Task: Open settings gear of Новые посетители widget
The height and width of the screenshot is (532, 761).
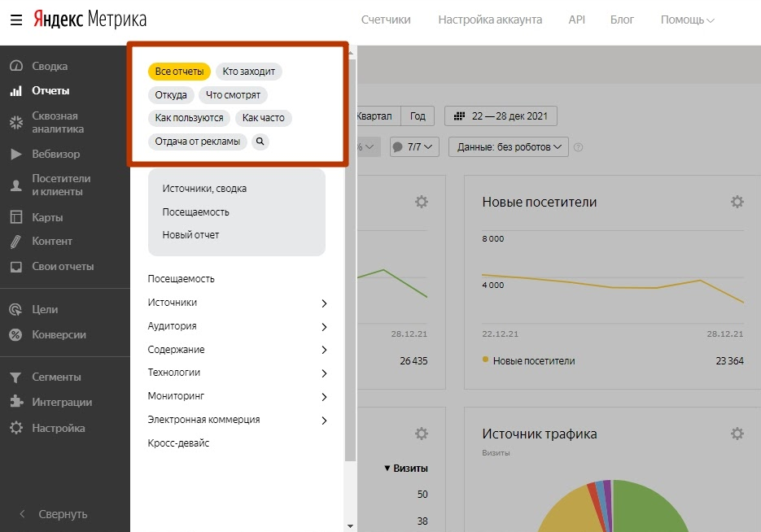Action: (737, 202)
